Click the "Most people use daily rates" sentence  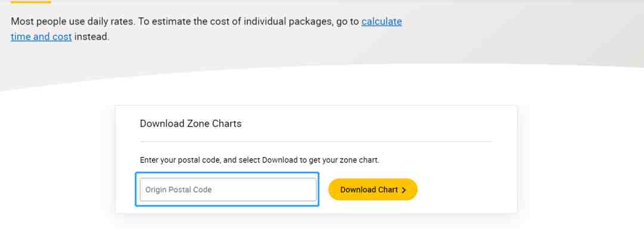click(73, 21)
